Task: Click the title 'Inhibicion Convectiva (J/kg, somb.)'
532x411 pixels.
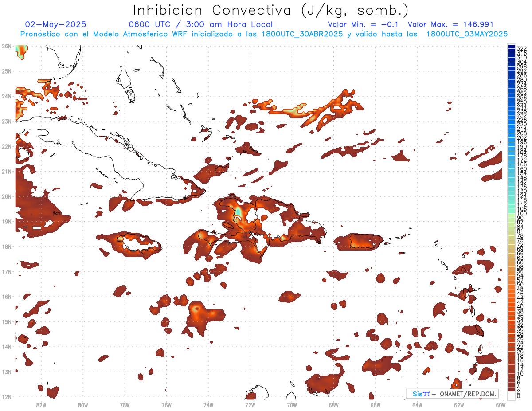Action: (x=271, y=11)
